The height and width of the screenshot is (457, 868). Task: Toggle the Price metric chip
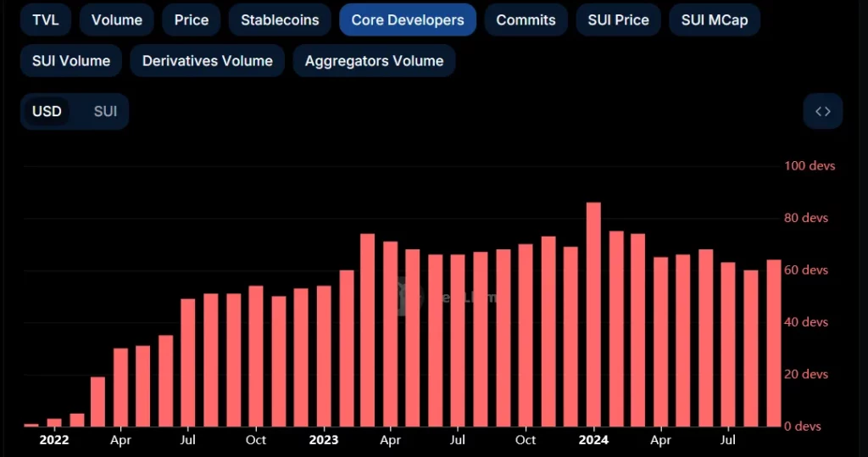(x=192, y=20)
